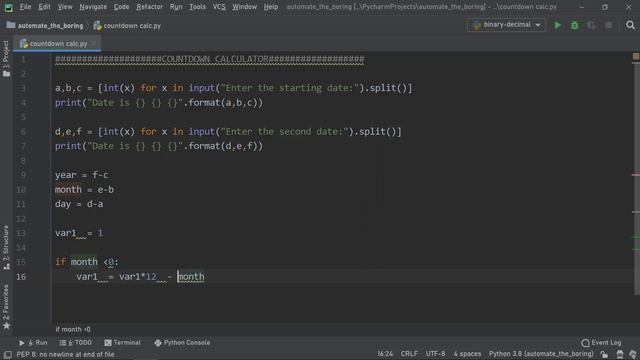640x360 pixels.
Task: Change UTF-8 file encoding
Action: point(436,354)
